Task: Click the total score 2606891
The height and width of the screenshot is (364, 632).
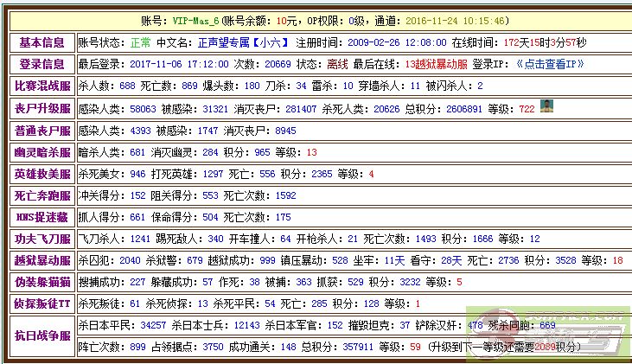Action: point(464,109)
